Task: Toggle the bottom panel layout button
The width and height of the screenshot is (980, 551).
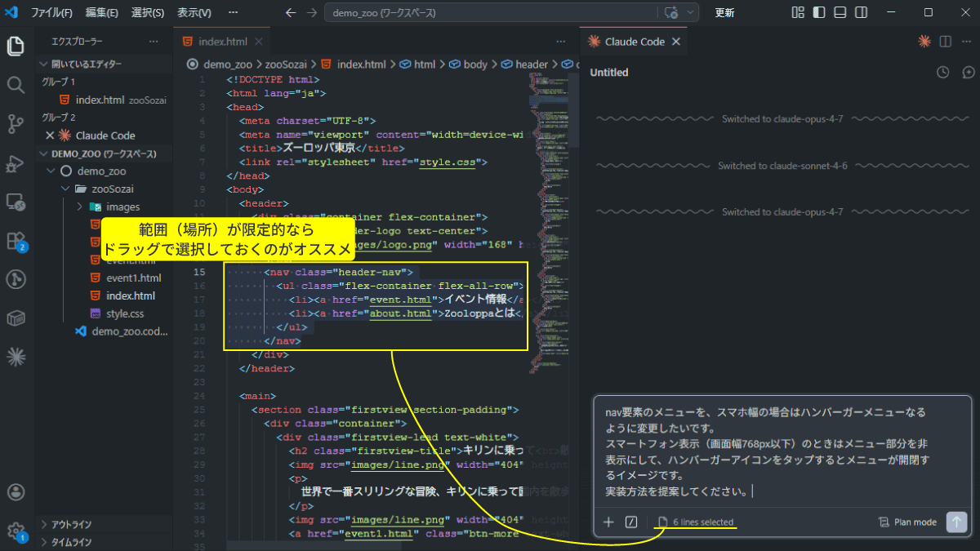Action: pos(840,13)
